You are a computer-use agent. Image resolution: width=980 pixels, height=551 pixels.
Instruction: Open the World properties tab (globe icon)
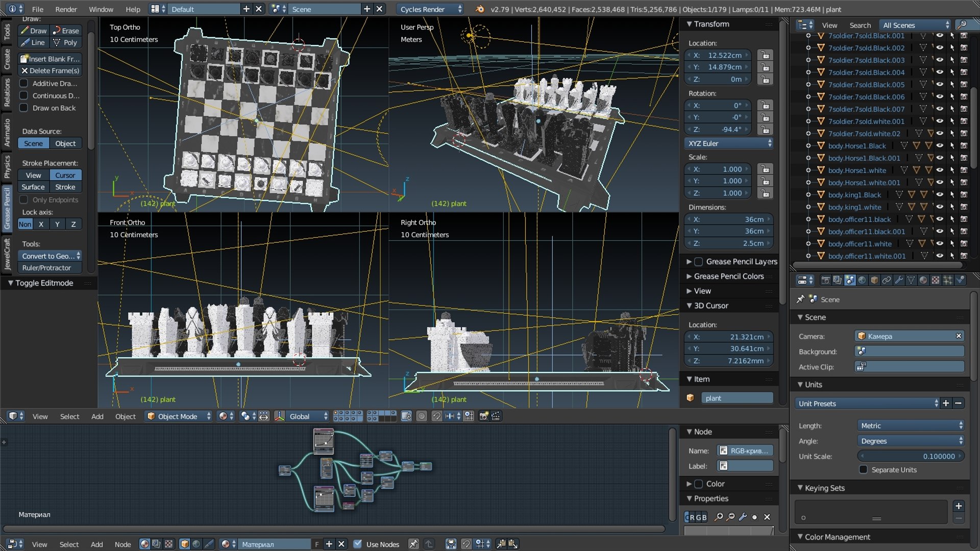pyautogui.click(x=862, y=280)
